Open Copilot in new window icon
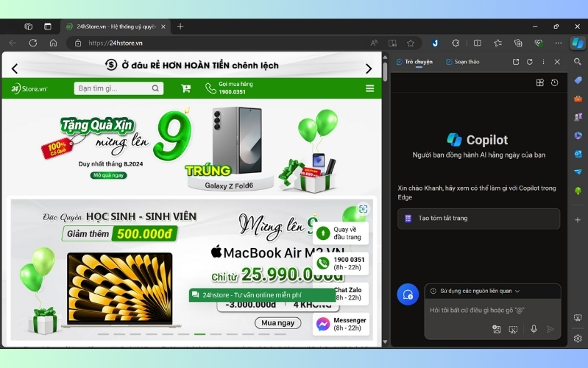Image resolution: width=588 pixels, height=368 pixels. click(516, 62)
